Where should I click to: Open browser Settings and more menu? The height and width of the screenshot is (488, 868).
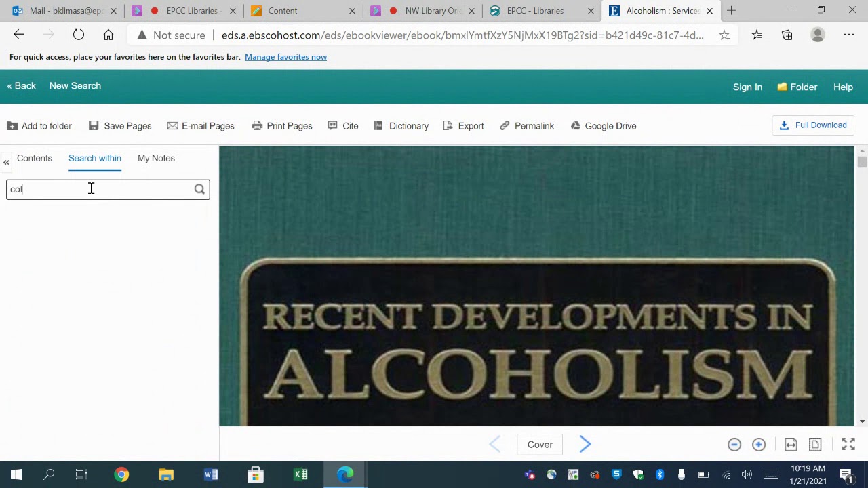point(849,35)
